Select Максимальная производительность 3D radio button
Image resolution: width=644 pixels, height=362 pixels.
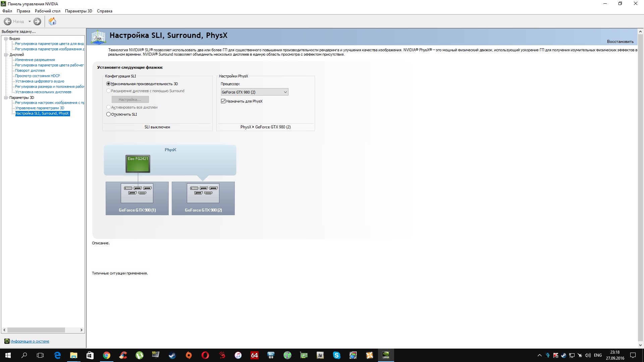pyautogui.click(x=108, y=84)
